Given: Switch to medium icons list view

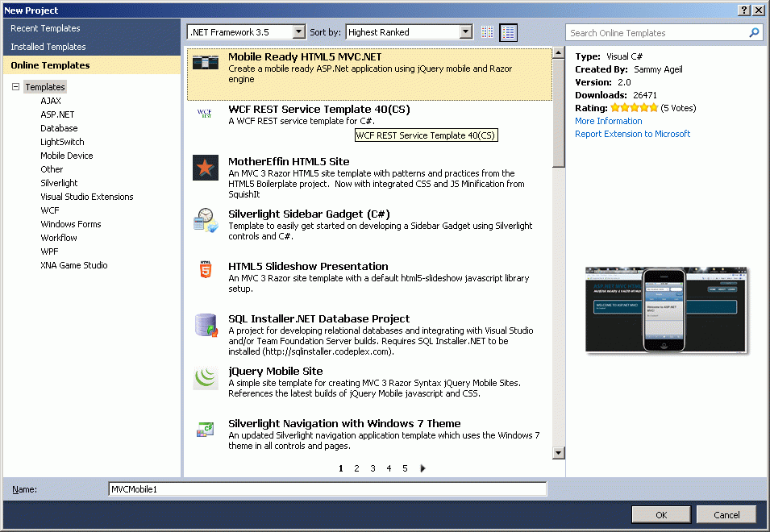Looking at the screenshot, I should point(508,32).
